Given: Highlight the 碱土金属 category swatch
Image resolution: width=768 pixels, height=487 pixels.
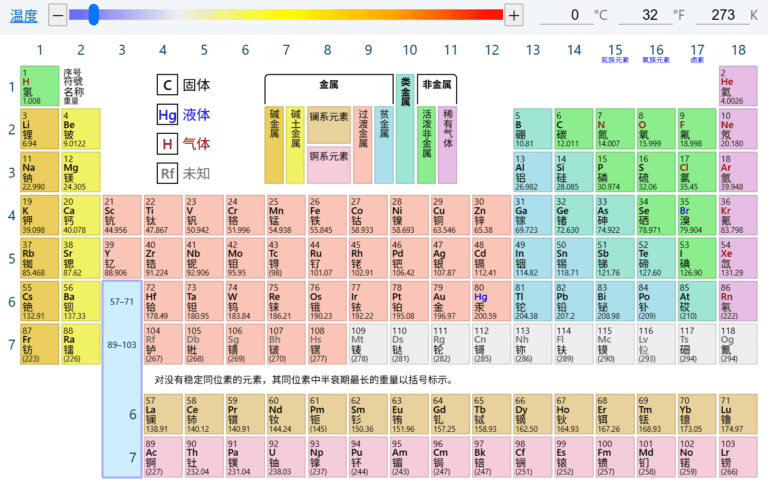Looking at the screenshot, I should click(x=295, y=145).
